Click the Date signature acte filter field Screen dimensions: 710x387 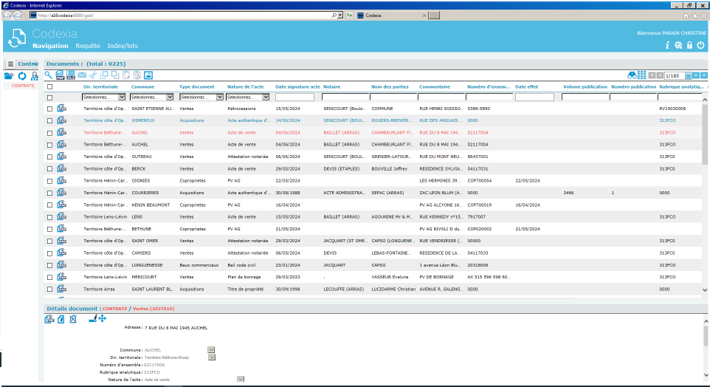tap(294, 97)
